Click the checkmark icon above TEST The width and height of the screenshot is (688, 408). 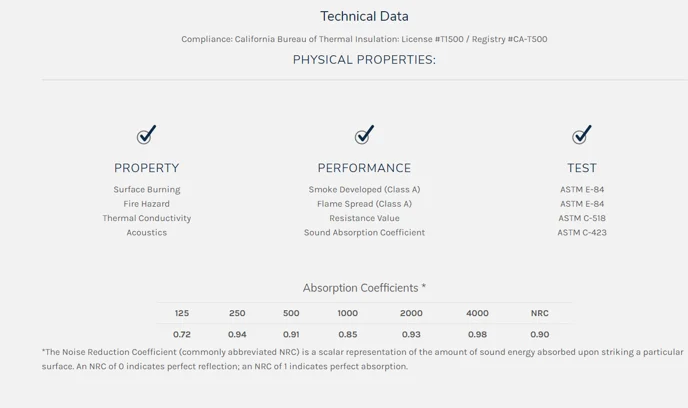582,135
